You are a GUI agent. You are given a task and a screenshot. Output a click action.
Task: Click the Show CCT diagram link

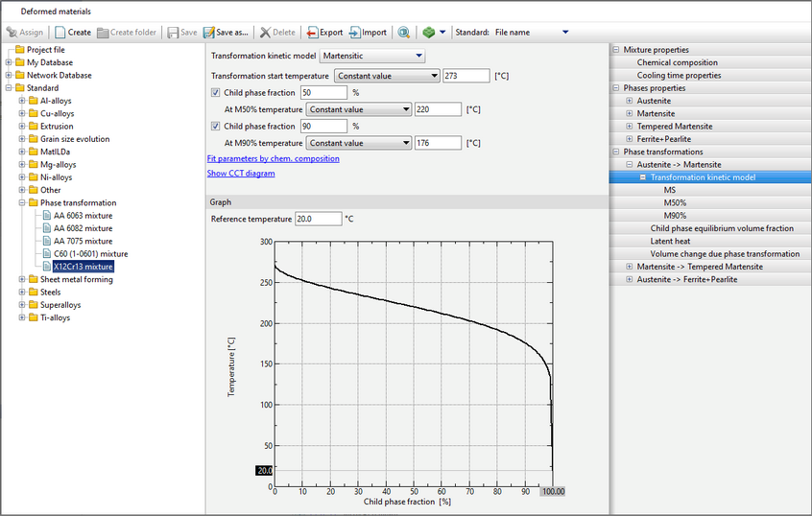coord(240,174)
